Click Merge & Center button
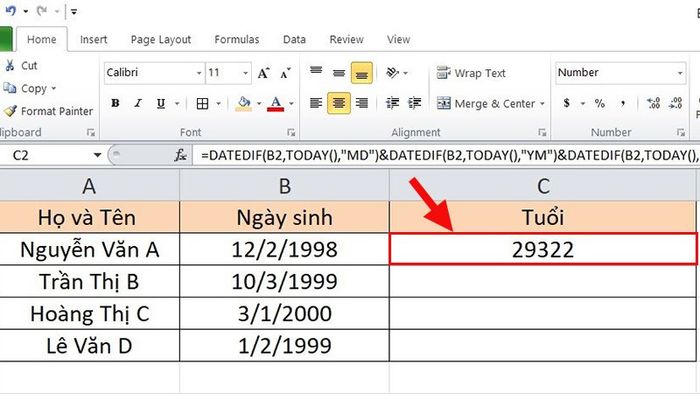 pyautogui.click(x=486, y=104)
